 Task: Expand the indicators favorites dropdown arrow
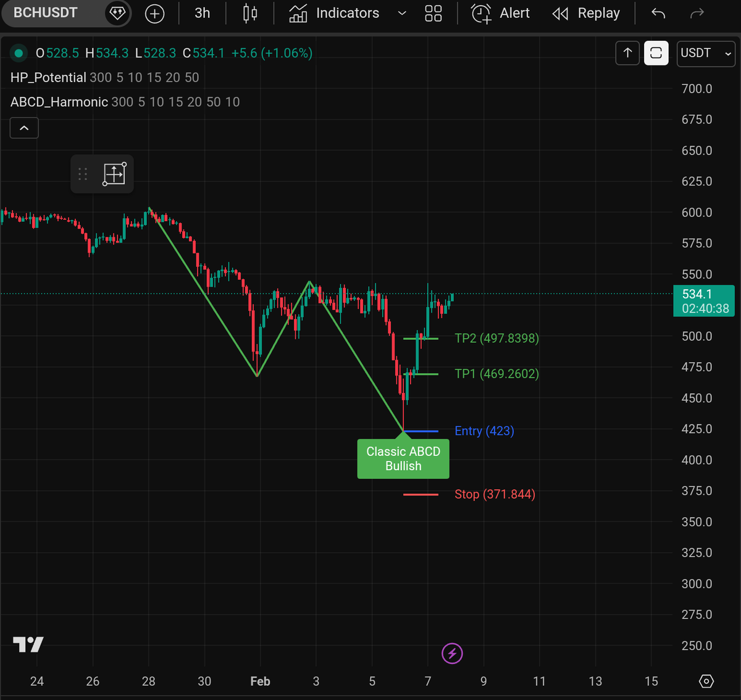[402, 13]
